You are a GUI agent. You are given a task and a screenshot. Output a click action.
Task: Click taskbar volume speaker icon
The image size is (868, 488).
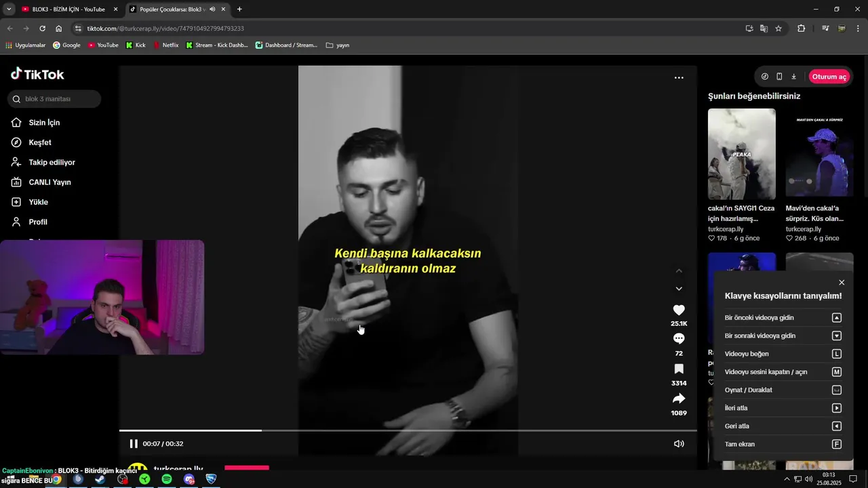coord(808,479)
